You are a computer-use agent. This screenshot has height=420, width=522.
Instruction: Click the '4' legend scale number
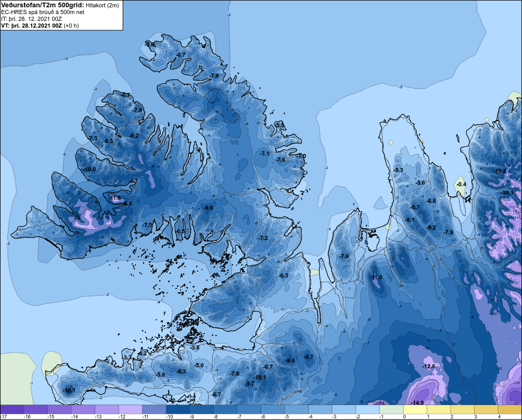click(x=500, y=417)
